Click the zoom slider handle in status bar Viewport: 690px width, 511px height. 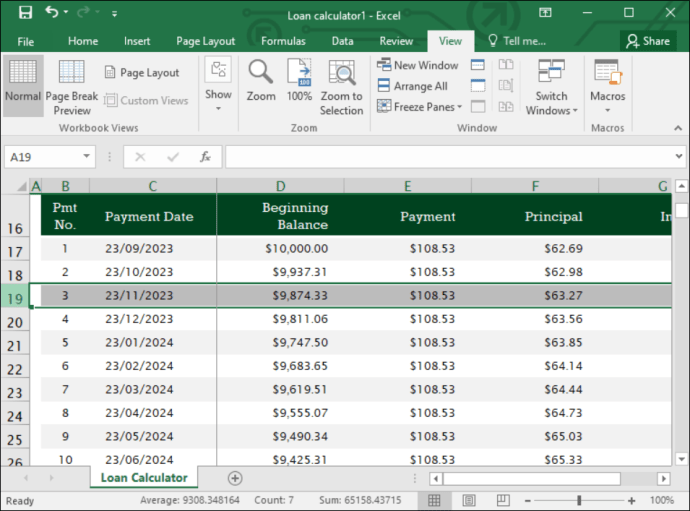(579, 500)
